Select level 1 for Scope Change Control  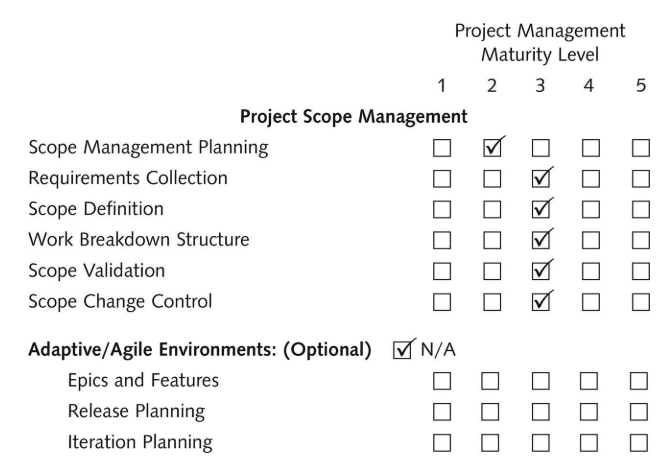(x=441, y=301)
